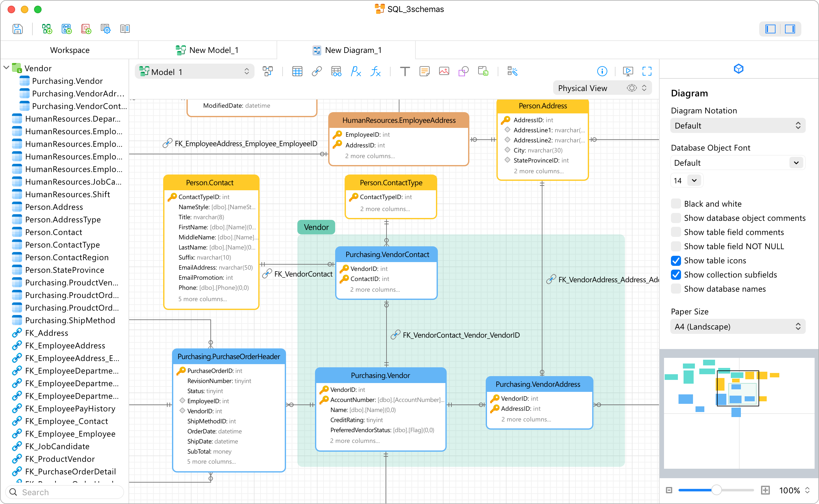The image size is (819, 504).
Task: Click the Purchasing.Vendor table header
Action: pyautogui.click(x=380, y=375)
